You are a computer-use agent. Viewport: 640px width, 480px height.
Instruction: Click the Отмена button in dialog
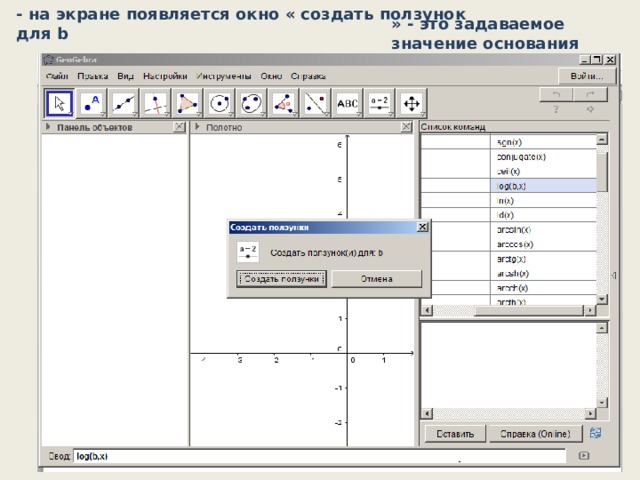tap(376, 279)
